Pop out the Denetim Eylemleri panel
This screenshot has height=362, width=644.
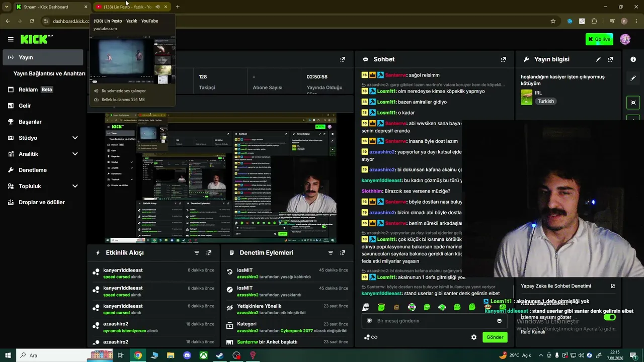[x=343, y=253]
